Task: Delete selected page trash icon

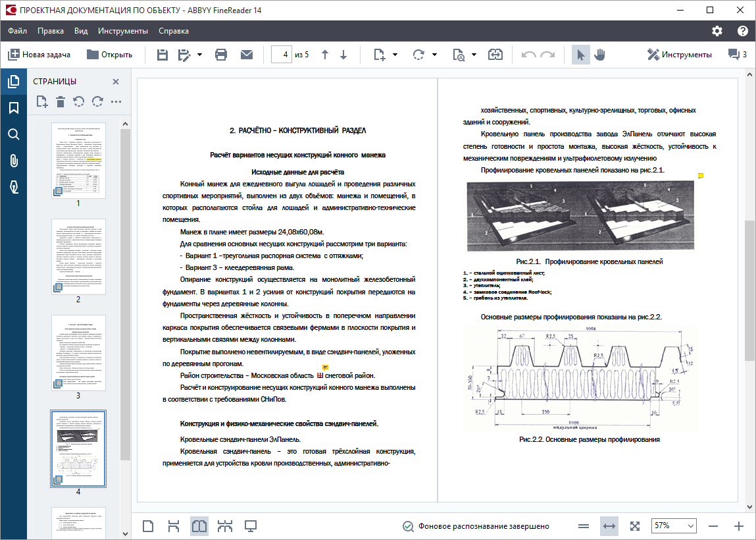Action: 61,101
